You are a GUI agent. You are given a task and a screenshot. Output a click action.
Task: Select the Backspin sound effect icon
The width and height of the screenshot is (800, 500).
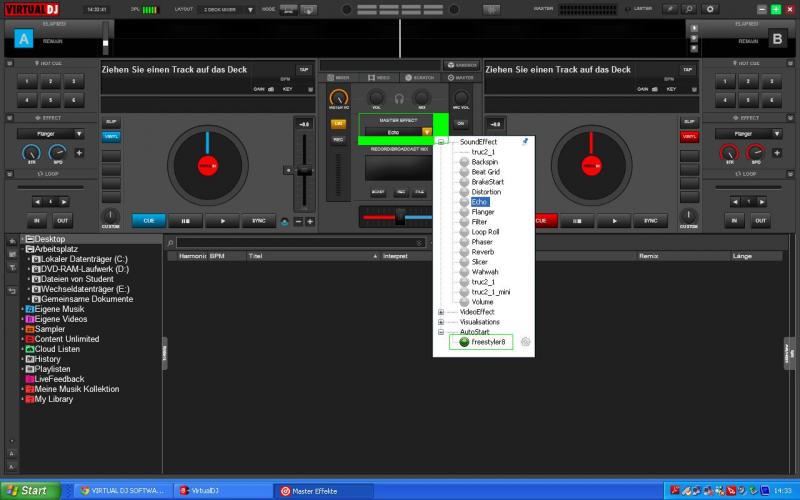(464, 162)
